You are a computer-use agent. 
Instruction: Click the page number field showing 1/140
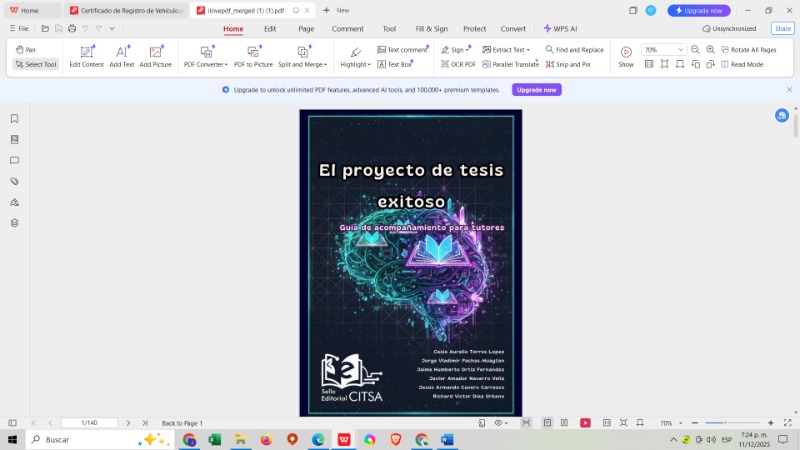click(x=89, y=423)
